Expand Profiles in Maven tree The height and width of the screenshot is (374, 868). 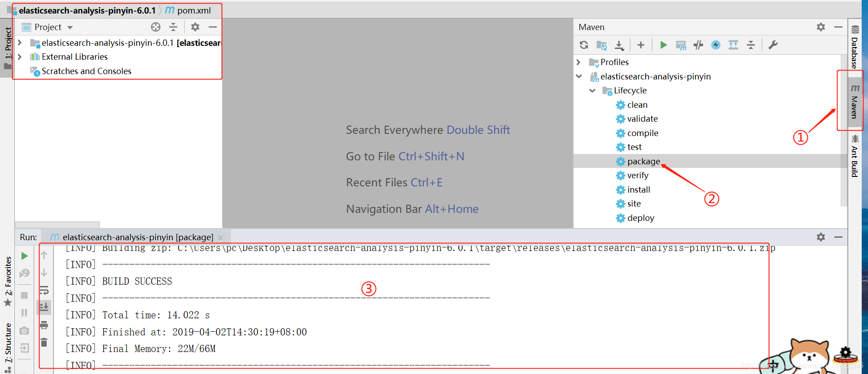[579, 62]
